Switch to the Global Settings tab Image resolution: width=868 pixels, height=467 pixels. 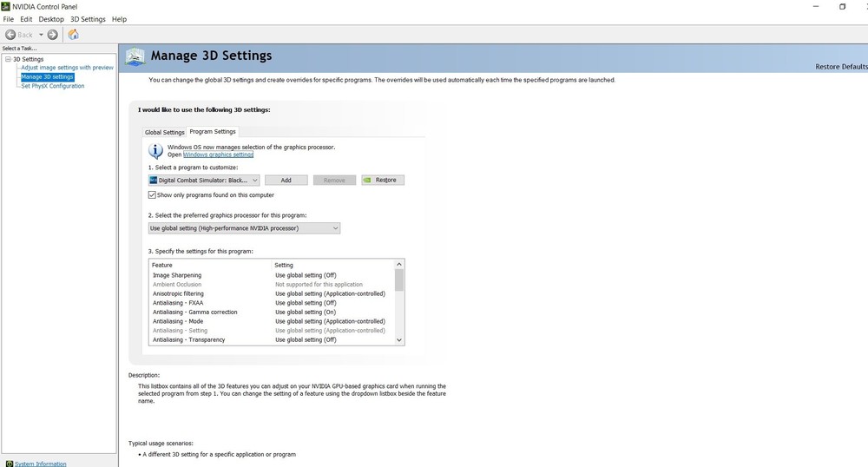164,132
